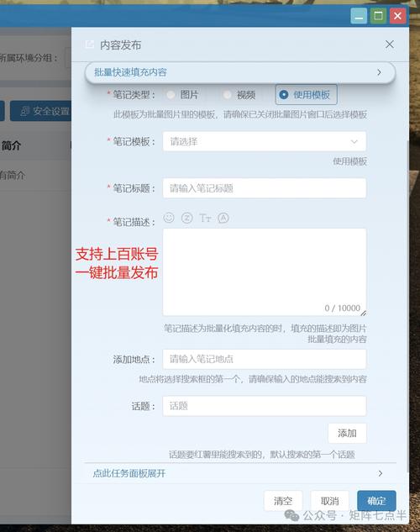Focus the 笔记标题 input field
Viewport: 420px width, 532px height.
point(265,188)
